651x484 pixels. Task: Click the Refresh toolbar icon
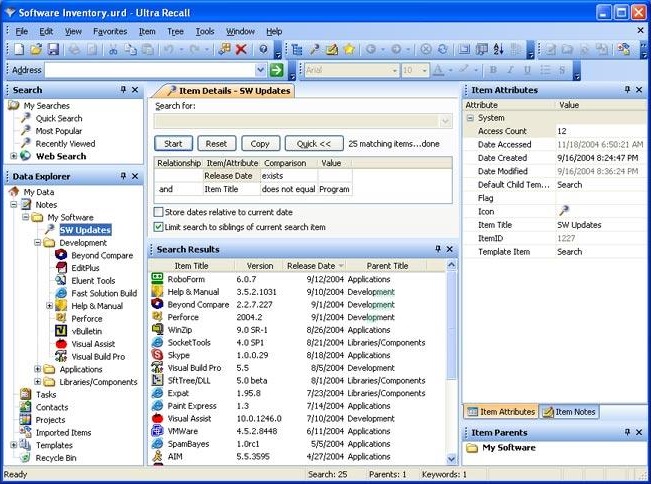pos(443,49)
